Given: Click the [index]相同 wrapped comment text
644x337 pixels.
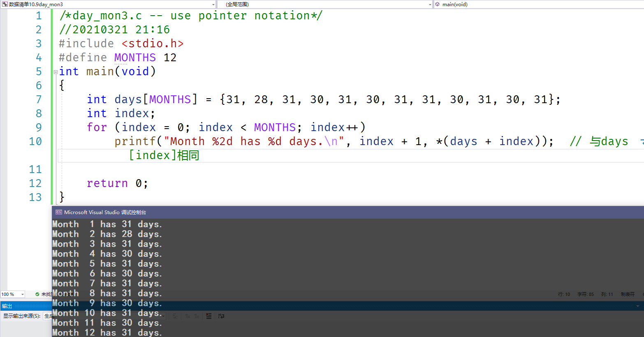Looking at the screenshot, I should tap(164, 155).
